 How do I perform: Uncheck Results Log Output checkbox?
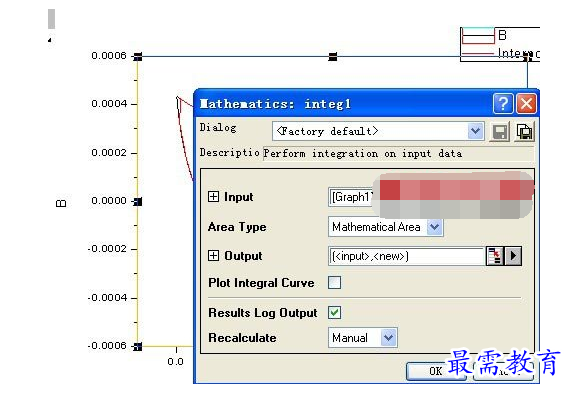(x=334, y=312)
